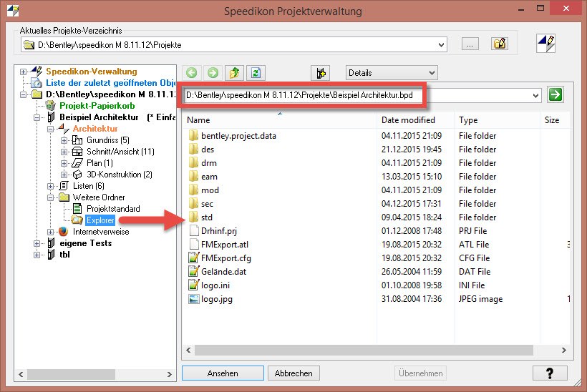
Task: Refresh the file list view
Action: click(x=256, y=72)
